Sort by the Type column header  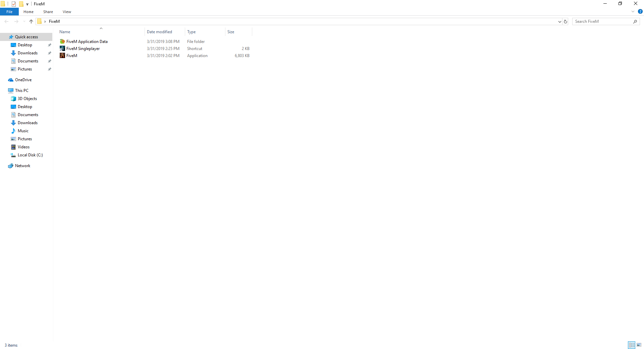(205, 32)
